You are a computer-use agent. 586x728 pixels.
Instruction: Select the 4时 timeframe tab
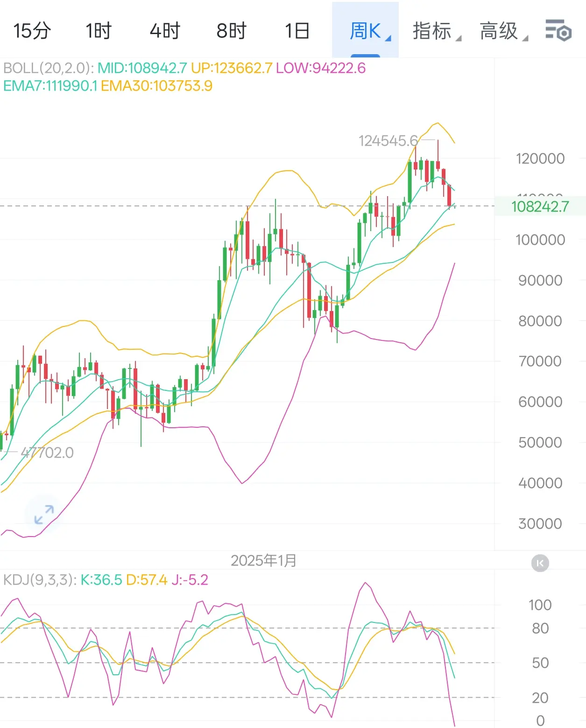click(165, 31)
